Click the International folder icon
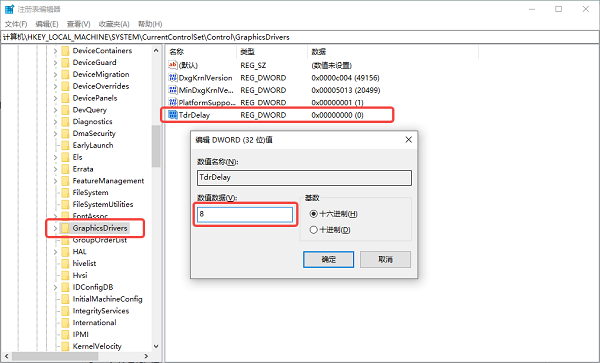The width and height of the screenshot is (600, 363). coord(65,323)
